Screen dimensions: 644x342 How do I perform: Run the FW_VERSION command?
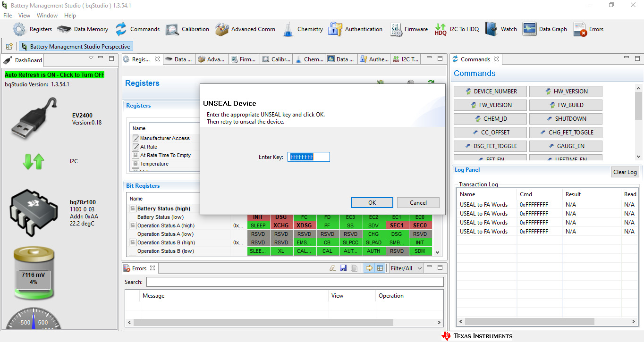pos(490,105)
